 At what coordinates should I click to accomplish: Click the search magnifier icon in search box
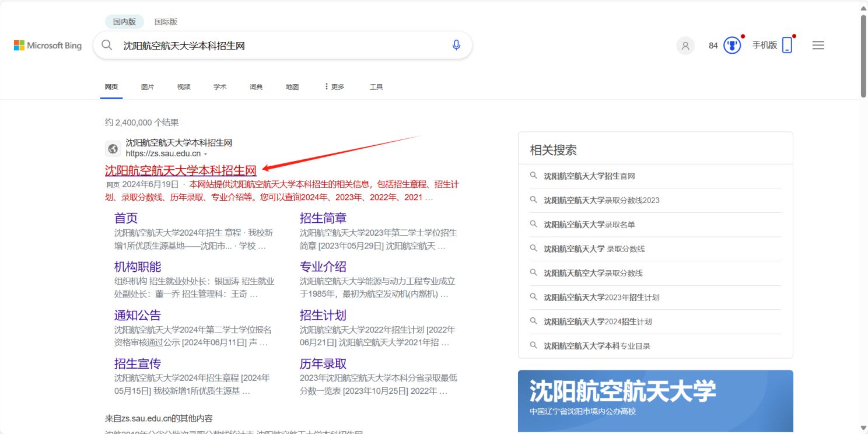click(x=107, y=45)
